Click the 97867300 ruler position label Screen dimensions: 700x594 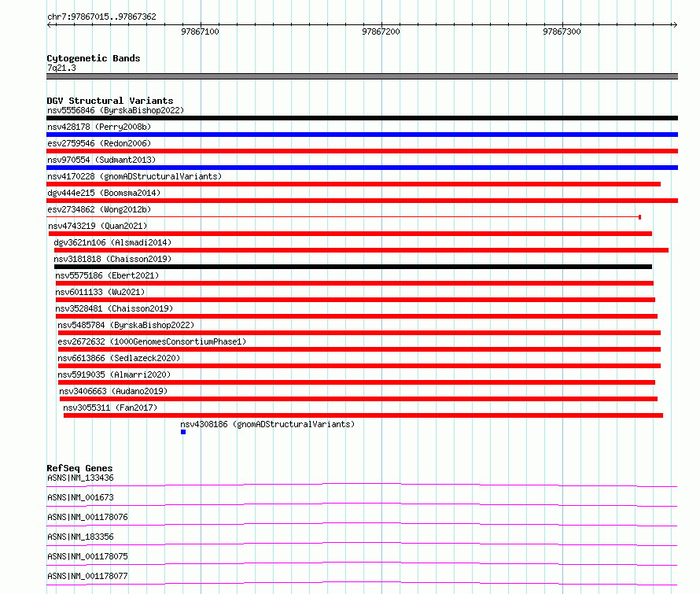(x=562, y=31)
